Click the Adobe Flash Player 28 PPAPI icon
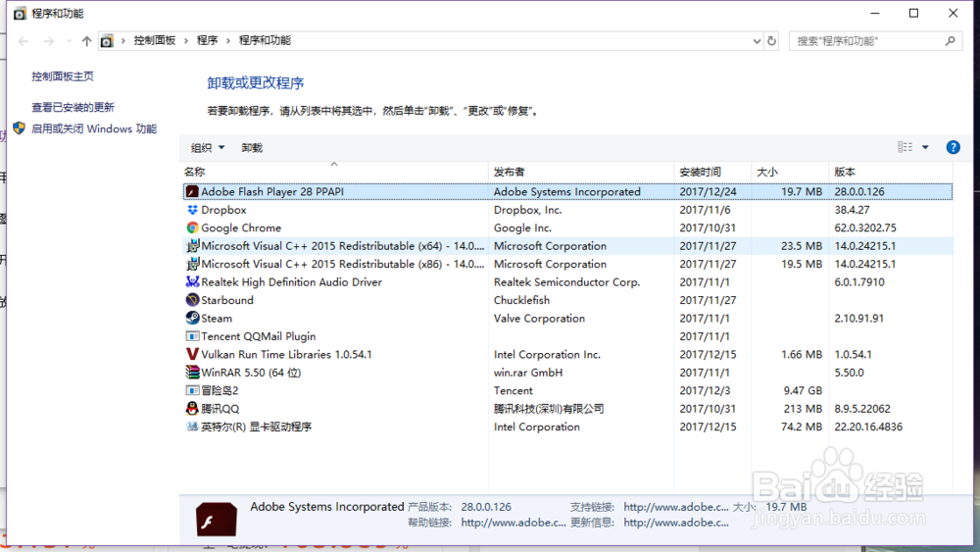This screenshot has height=552, width=980. [x=192, y=192]
